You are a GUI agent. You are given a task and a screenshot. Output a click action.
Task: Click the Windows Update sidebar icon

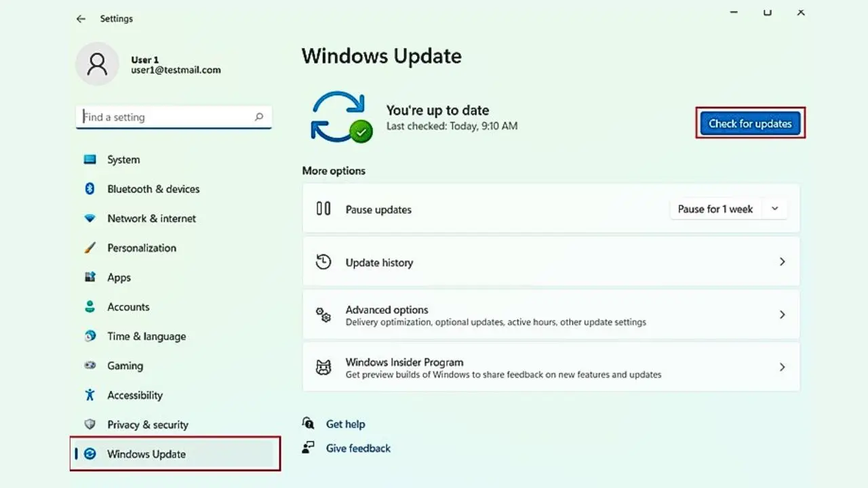(90, 454)
